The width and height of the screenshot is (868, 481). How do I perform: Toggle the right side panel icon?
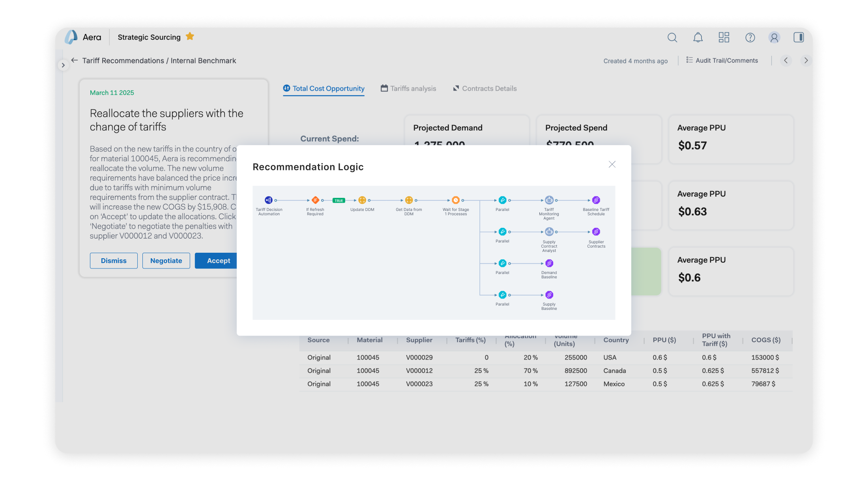pos(799,37)
